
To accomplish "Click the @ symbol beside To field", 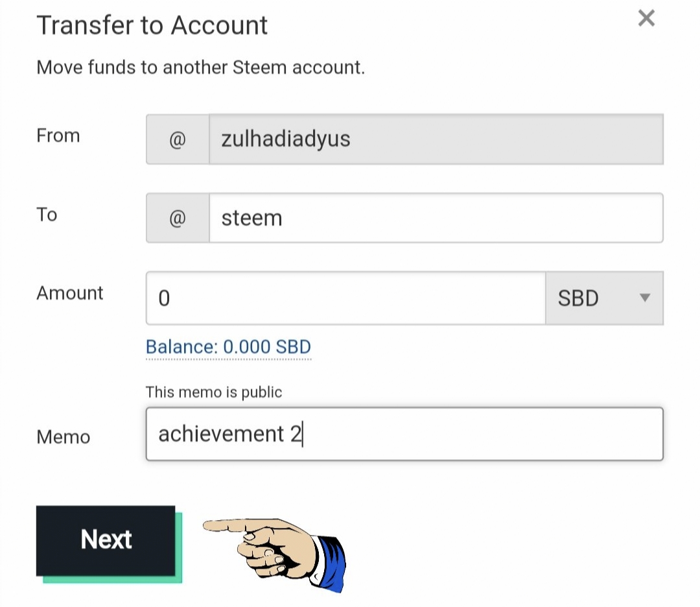I will 178,219.
